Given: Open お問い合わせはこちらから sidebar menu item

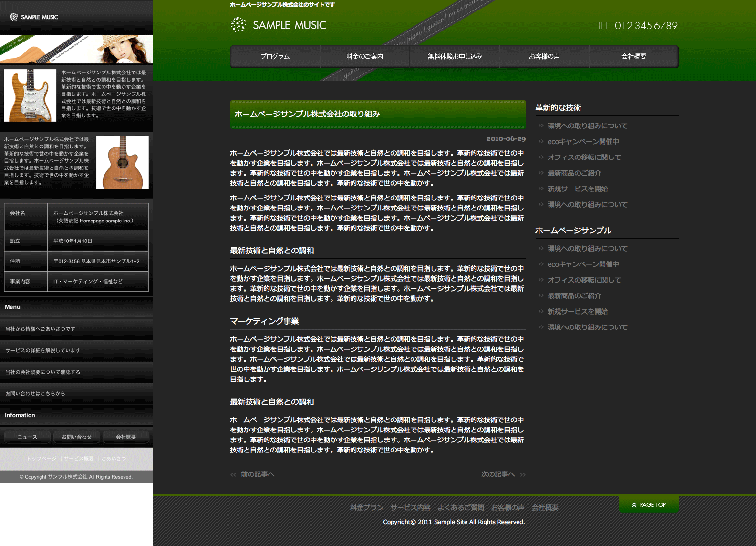Looking at the screenshot, I should tap(35, 394).
